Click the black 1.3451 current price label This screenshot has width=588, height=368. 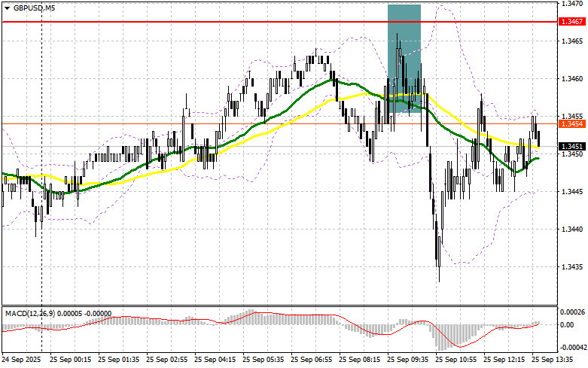point(571,146)
